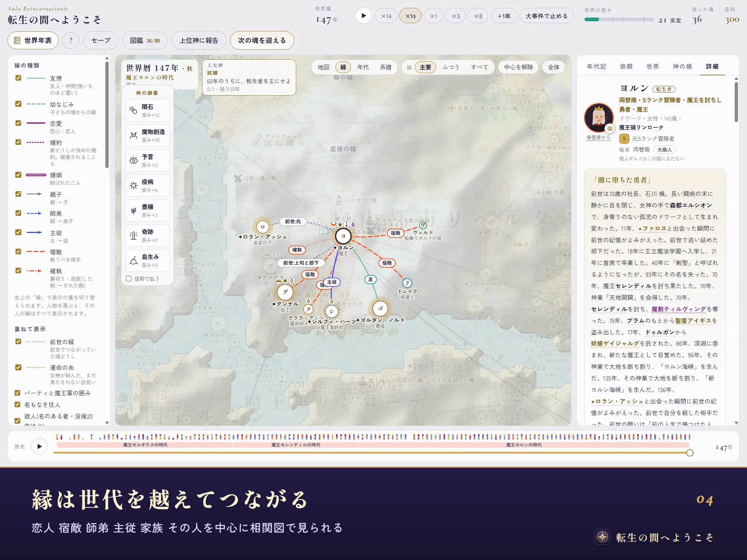Click the 中心を解除 button
Screen dimensions: 747x560
click(x=518, y=67)
